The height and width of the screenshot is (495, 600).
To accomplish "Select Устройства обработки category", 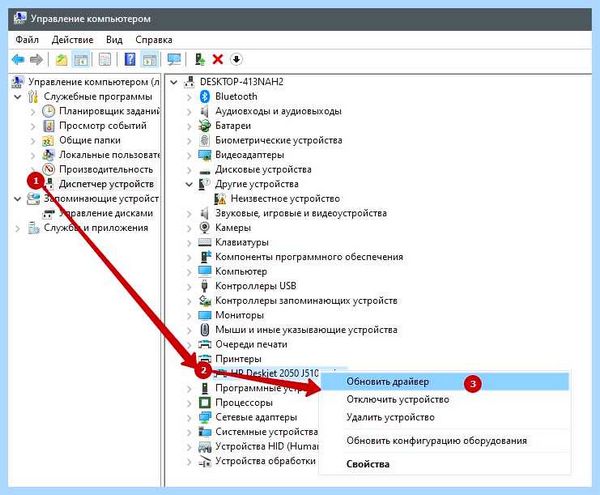I will click(x=265, y=461).
